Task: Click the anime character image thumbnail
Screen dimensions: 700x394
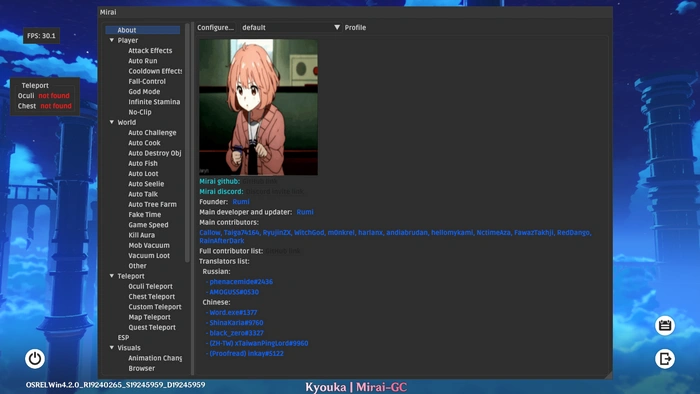Action: [258, 107]
